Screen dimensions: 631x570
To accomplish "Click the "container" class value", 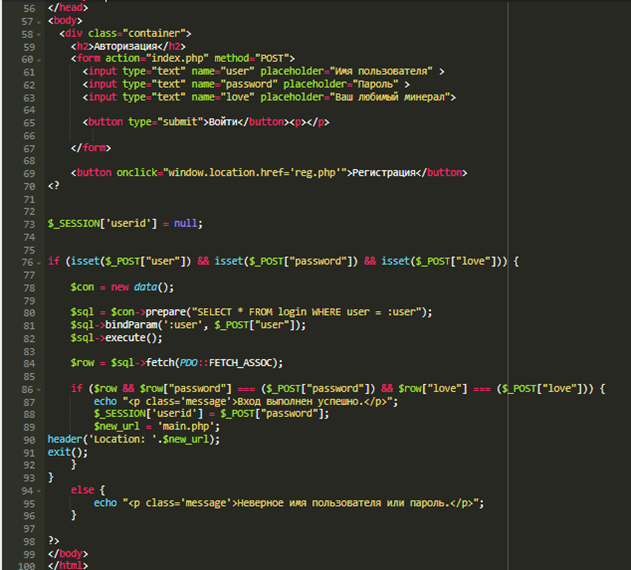I will tap(154, 33).
